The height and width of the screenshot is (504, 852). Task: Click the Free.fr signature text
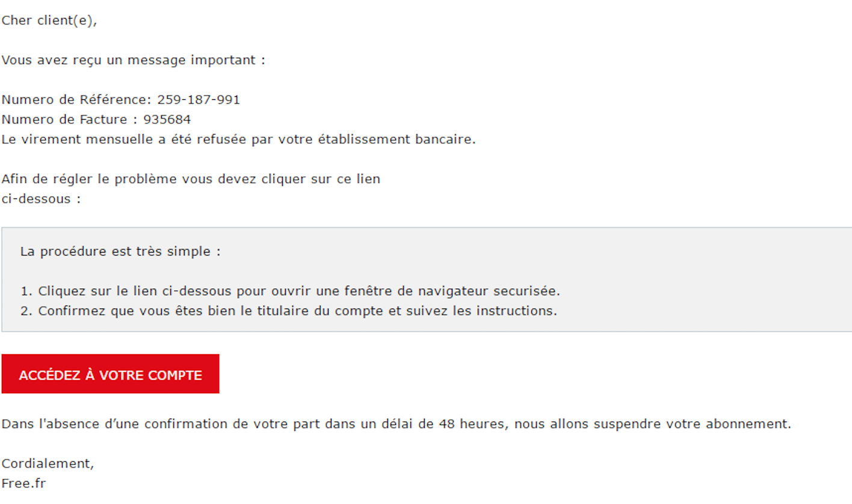(x=23, y=483)
